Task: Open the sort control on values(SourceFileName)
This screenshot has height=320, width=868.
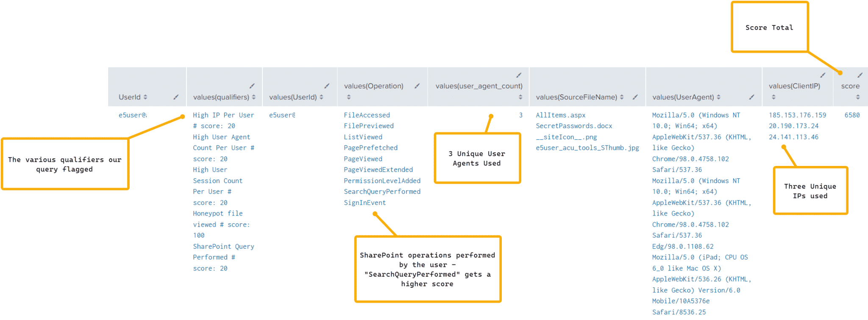Action: (622, 98)
